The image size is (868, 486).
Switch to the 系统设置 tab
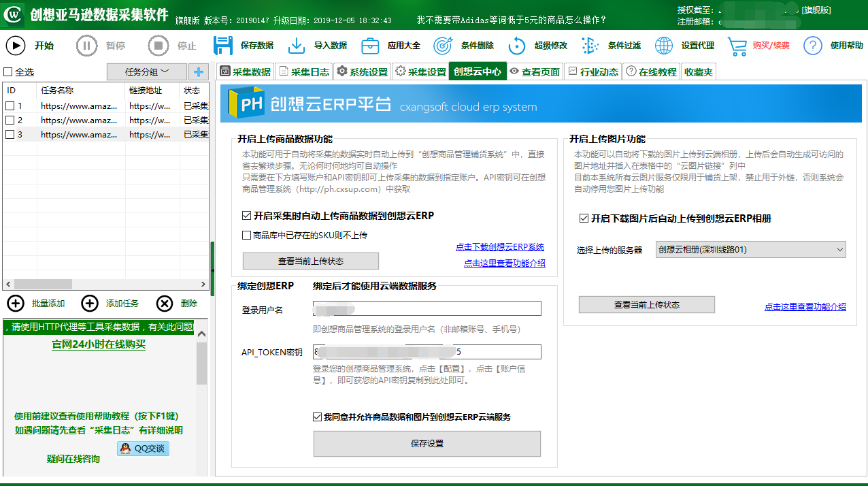pos(363,71)
